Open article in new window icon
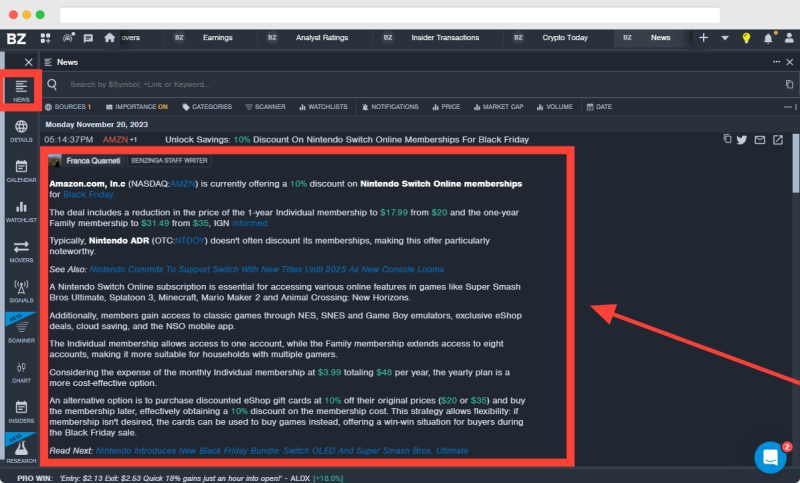 pos(778,140)
